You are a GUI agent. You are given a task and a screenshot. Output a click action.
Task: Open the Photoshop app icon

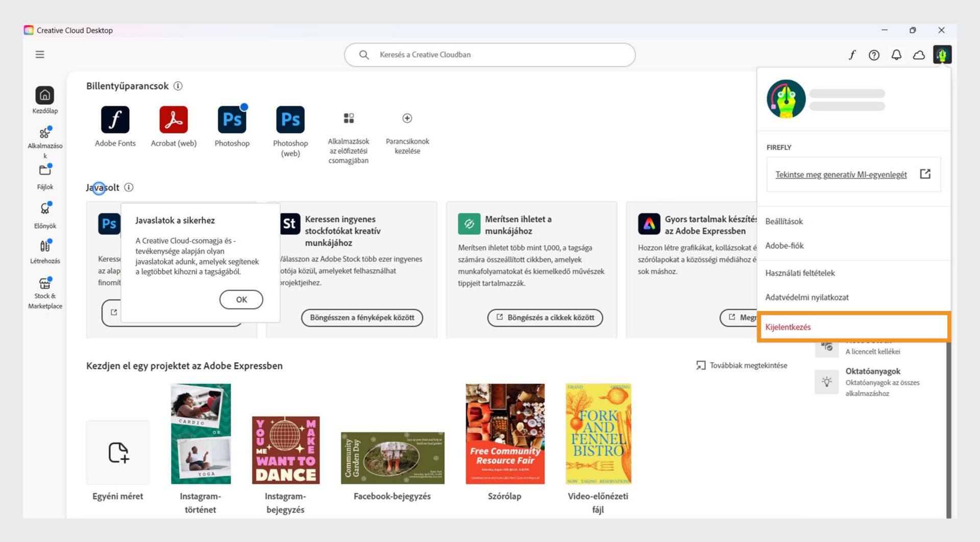click(232, 120)
